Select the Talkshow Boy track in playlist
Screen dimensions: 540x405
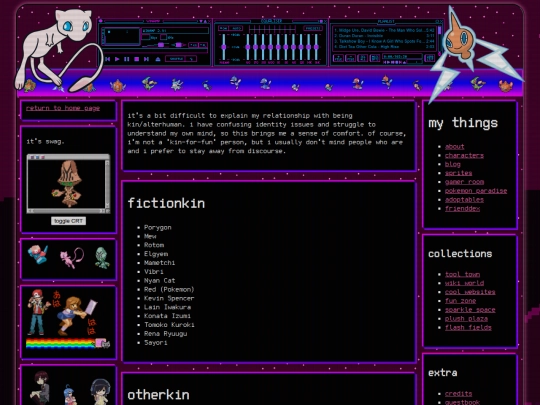tap(384, 41)
